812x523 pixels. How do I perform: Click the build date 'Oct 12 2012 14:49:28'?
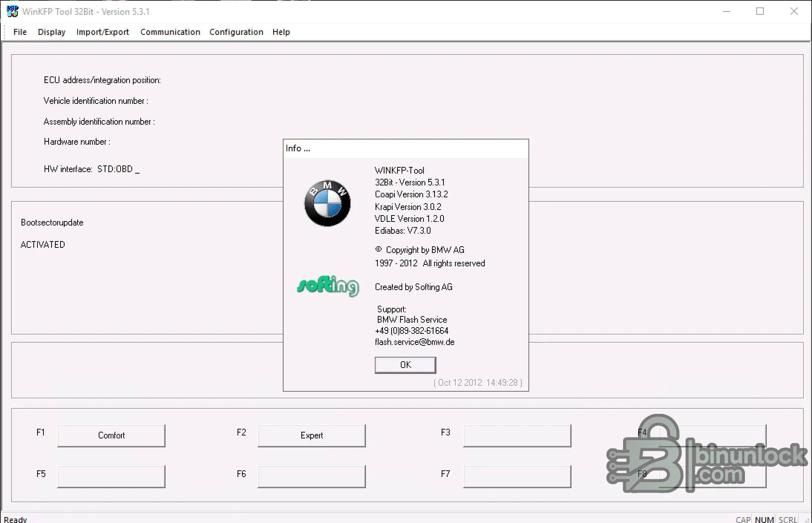pos(478,383)
